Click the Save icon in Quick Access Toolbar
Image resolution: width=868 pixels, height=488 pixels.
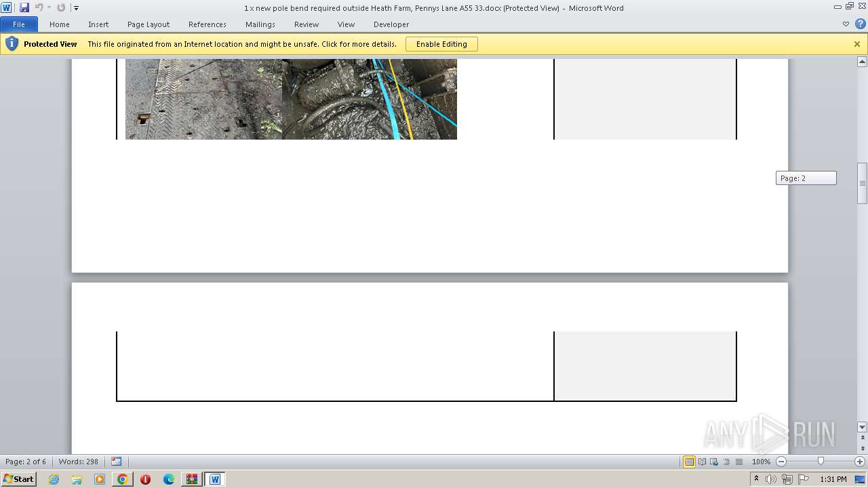(x=24, y=7)
